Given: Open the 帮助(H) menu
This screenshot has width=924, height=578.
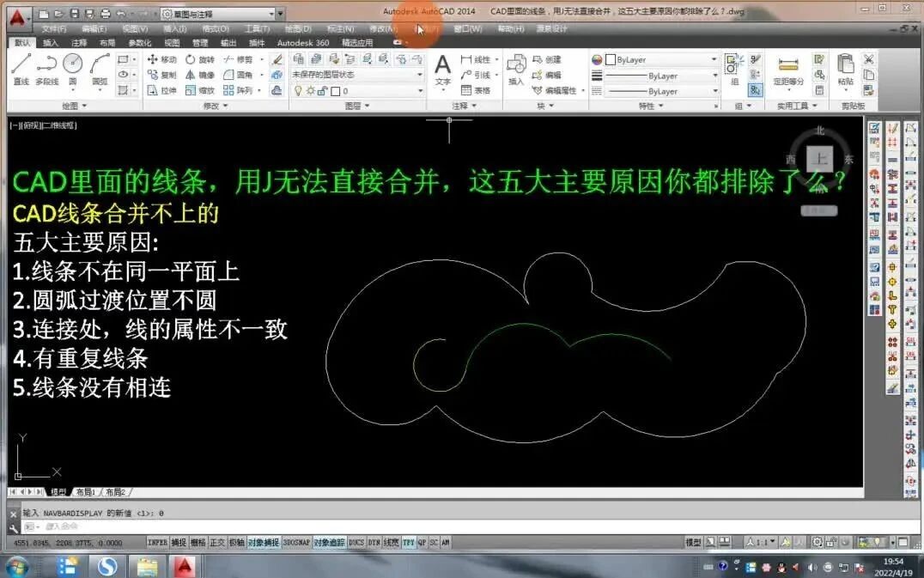Looking at the screenshot, I should point(511,29).
